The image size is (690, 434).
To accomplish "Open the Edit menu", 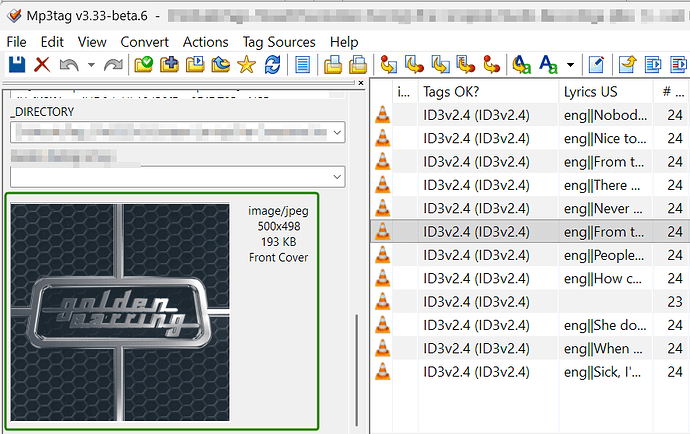I will (52, 42).
